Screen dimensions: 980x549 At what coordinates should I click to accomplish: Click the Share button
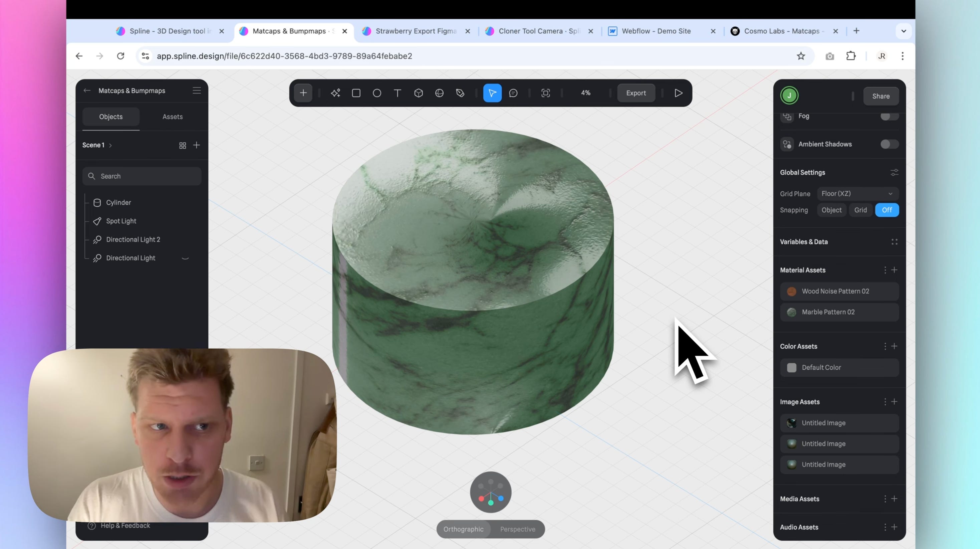[x=881, y=96]
